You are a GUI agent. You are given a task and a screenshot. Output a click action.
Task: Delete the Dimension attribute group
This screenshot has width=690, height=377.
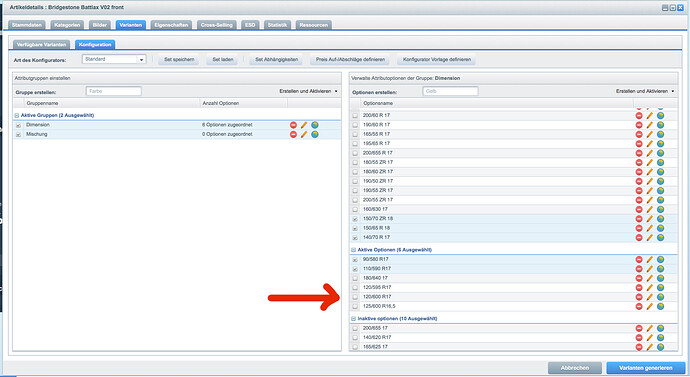[x=294, y=125]
